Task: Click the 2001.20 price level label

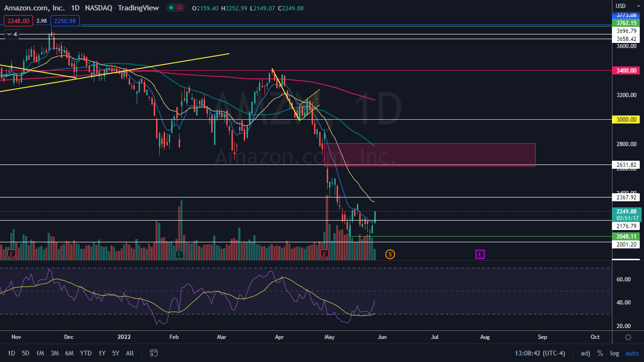Action: tap(626, 244)
